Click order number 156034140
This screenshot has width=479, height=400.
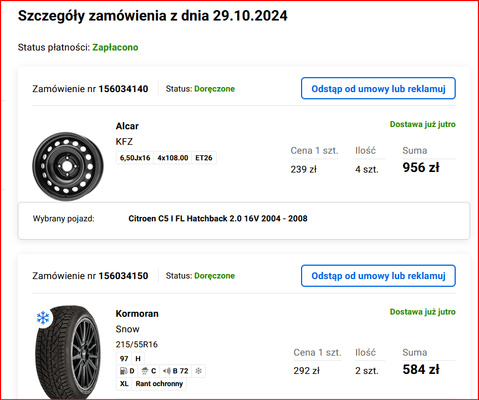(123, 89)
